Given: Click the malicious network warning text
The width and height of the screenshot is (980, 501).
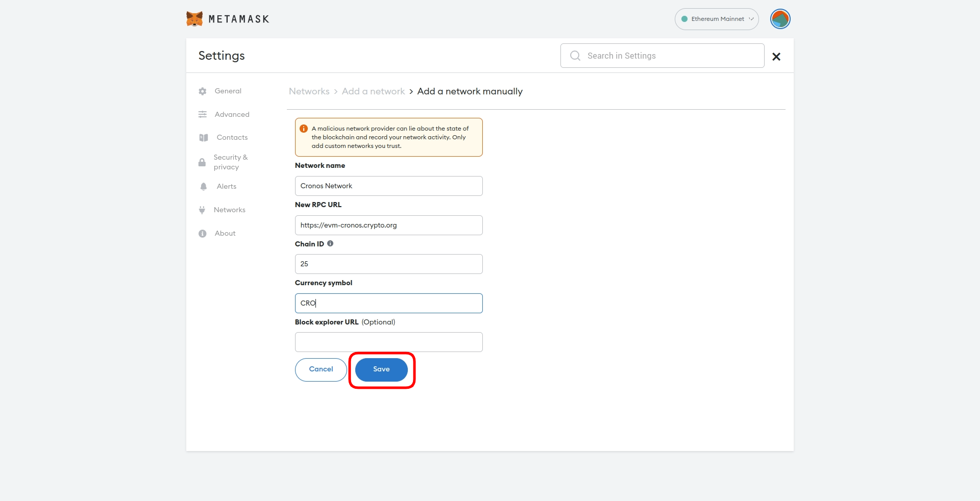Looking at the screenshot, I should 390,137.
